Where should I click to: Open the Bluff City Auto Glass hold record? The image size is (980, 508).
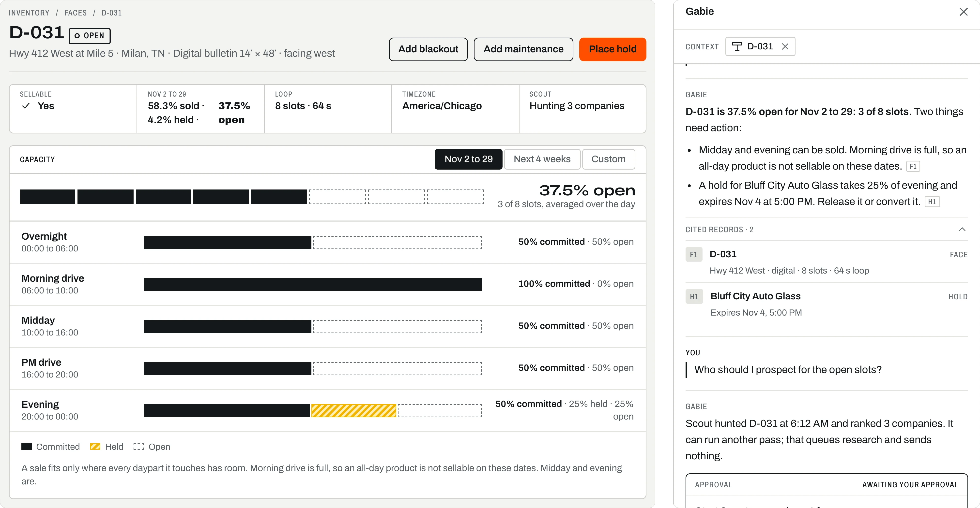tap(826, 304)
